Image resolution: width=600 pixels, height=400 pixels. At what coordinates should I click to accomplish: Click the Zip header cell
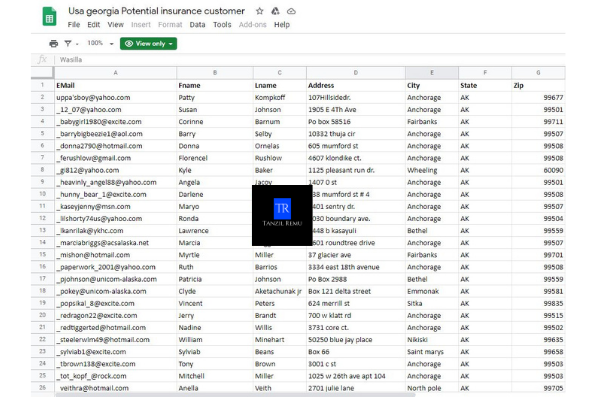(538, 85)
